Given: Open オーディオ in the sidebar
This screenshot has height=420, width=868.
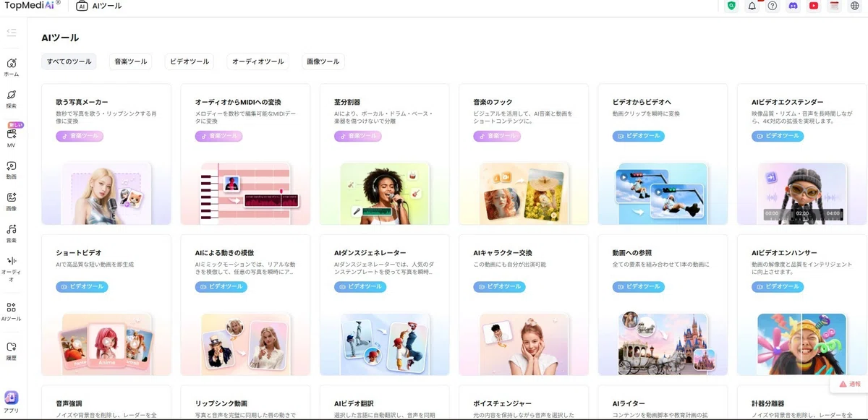Looking at the screenshot, I should coord(12,269).
